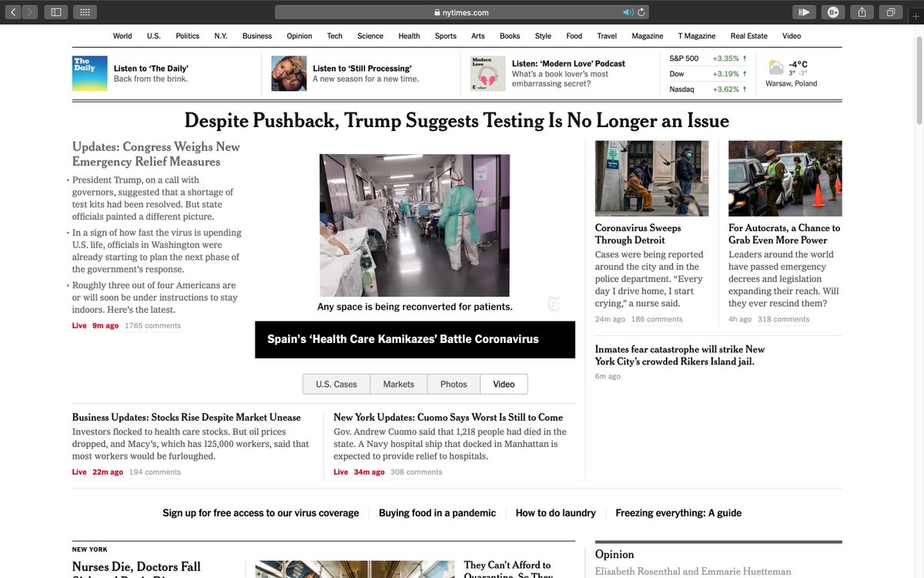
Task: Open 'Business Updates: Stocks Rise' article
Action: [186, 417]
